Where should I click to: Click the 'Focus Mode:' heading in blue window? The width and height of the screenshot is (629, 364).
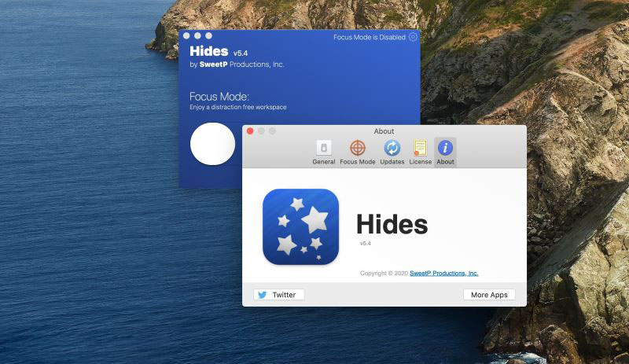pos(219,97)
